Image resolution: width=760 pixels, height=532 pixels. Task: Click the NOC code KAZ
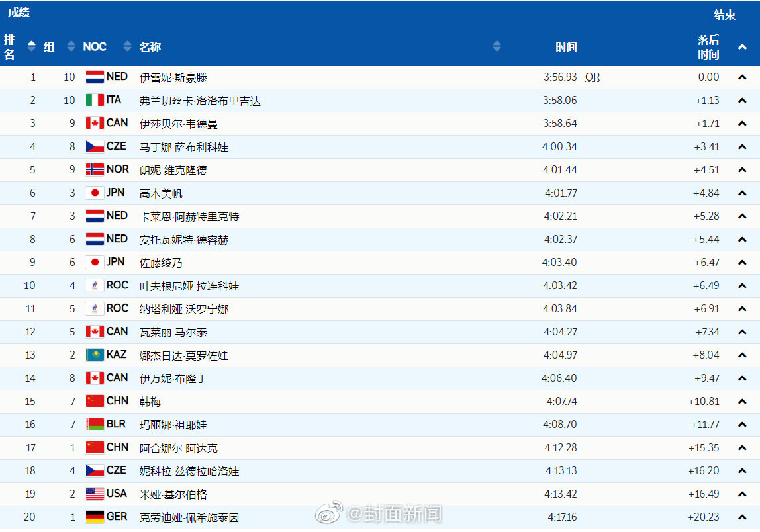(117, 355)
